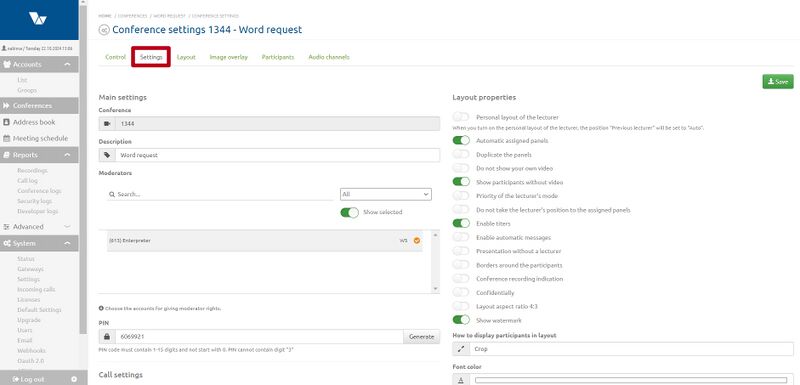
Task: Click the Font color swatch bar
Action: [x=631, y=380]
